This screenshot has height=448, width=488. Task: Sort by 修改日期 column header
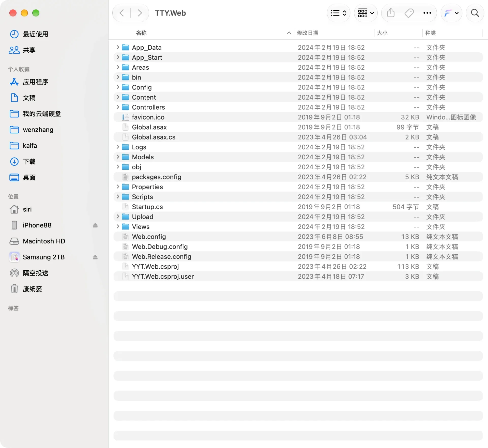[x=308, y=33]
